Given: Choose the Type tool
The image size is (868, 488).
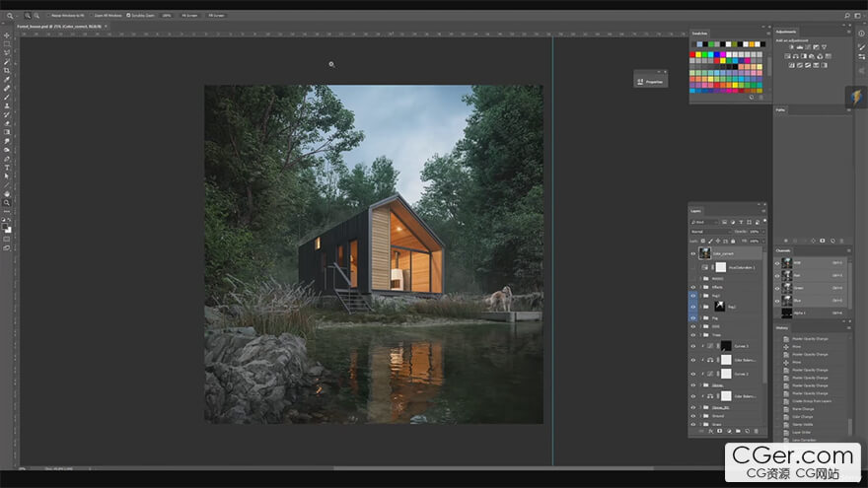Looking at the screenshot, I should tap(7, 167).
